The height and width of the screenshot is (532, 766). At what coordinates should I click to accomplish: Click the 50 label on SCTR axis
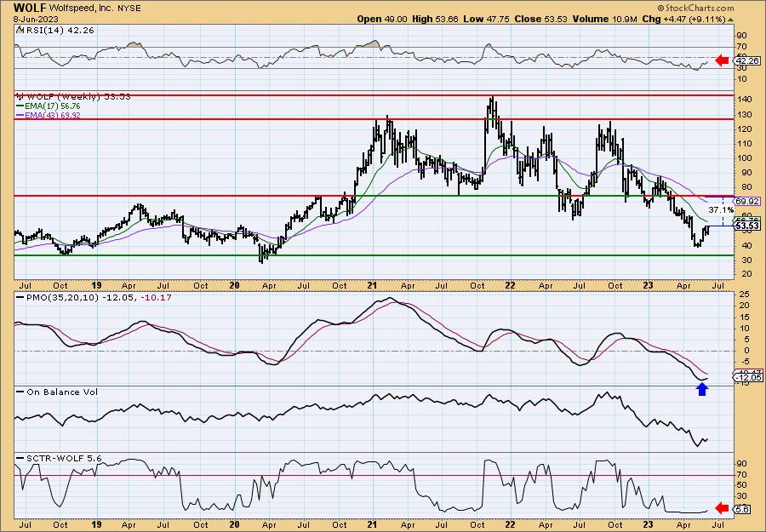(741, 485)
